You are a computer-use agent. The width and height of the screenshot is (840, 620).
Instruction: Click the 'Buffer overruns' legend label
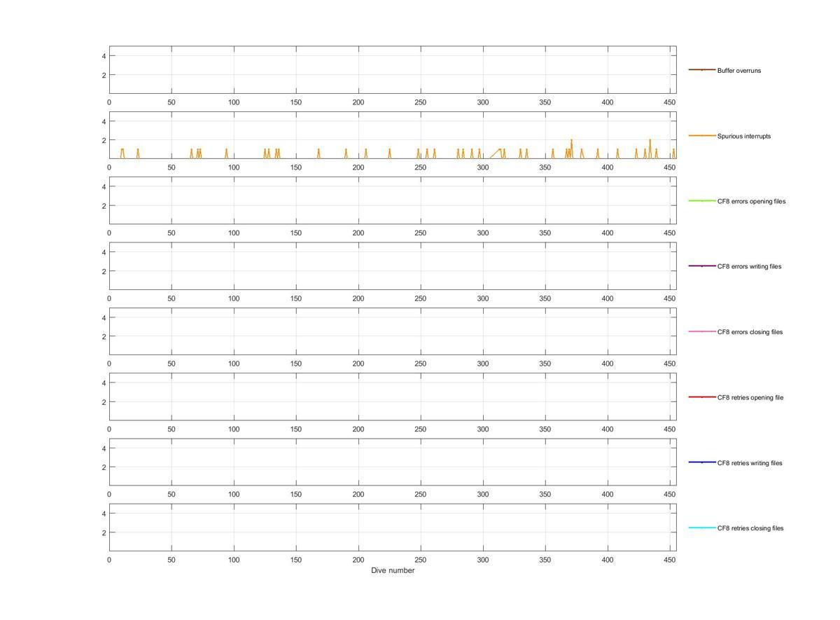point(738,71)
